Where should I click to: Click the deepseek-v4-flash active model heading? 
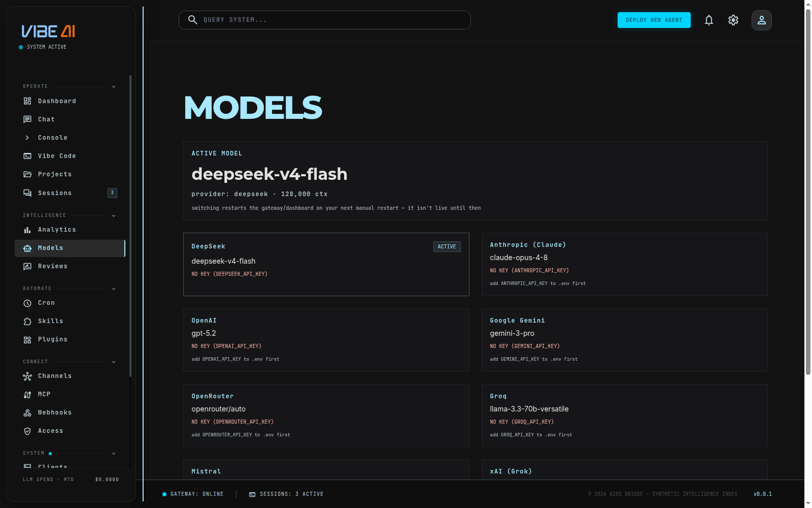pos(269,174)
